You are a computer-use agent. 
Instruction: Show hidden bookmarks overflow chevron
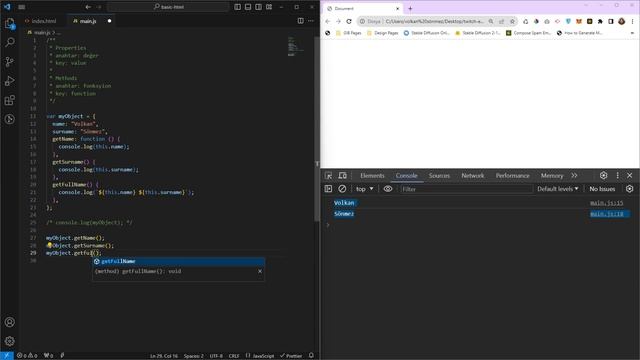coord(632,33)
